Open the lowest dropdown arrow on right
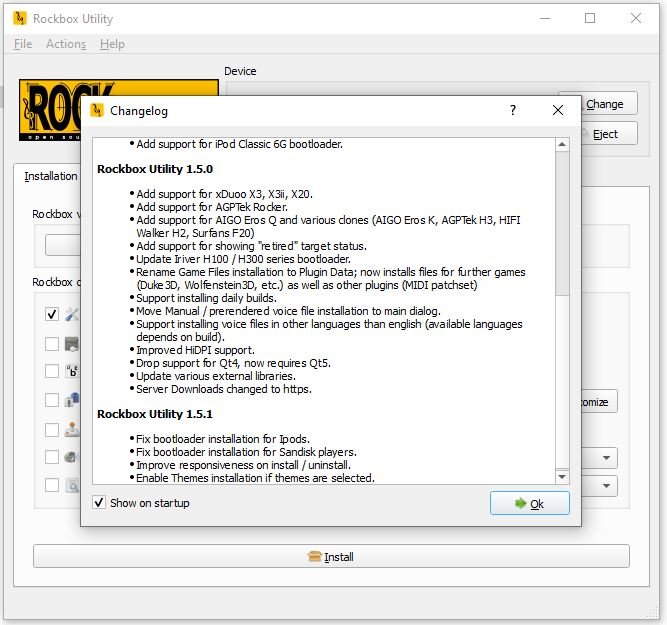This screenshot has width=667, height=625. coord(607,486)
